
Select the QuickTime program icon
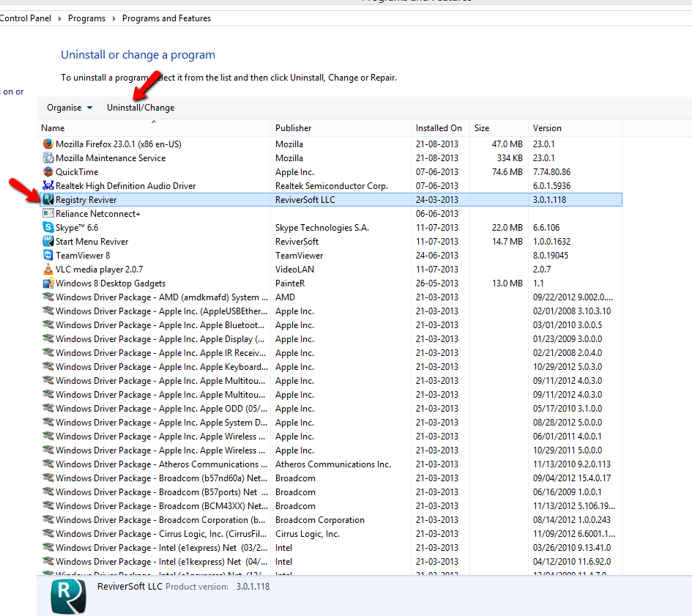[x=48, y=172]
